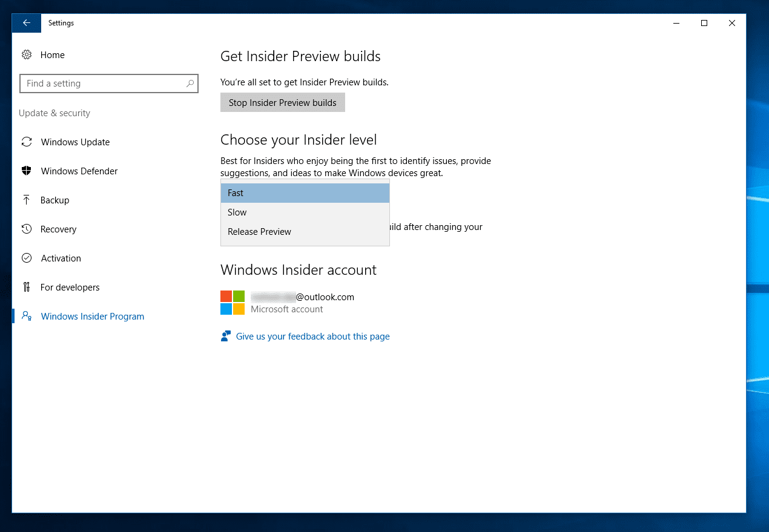Click the Windows Insider Program person icon
Viewport: 769px width, 532px height.
tap(27, 317)
